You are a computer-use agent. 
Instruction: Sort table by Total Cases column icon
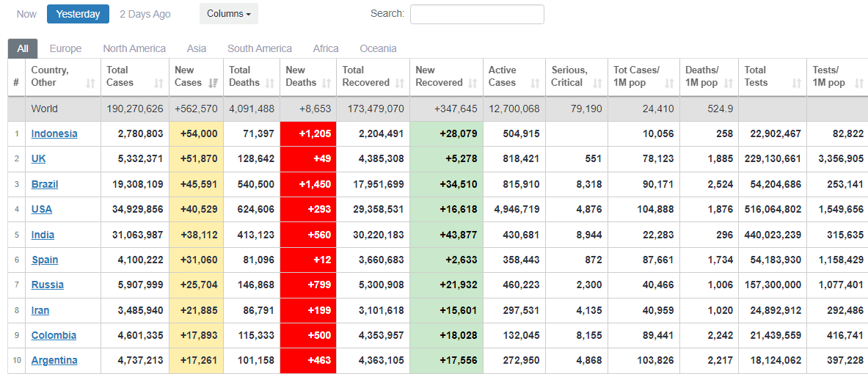(x=159, y=83)
